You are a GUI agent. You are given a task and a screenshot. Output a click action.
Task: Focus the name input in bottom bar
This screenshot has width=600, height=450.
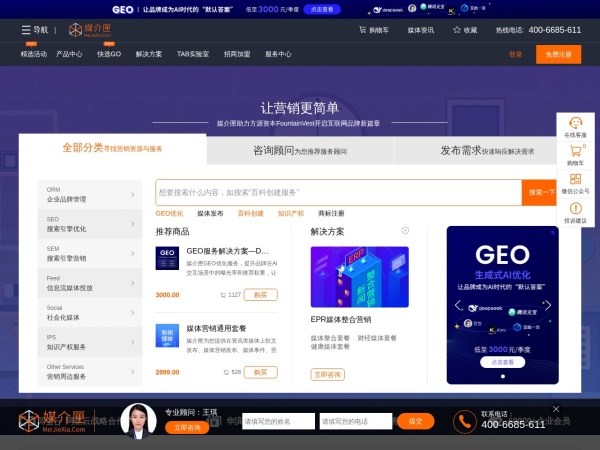click(x=278, y=421)
